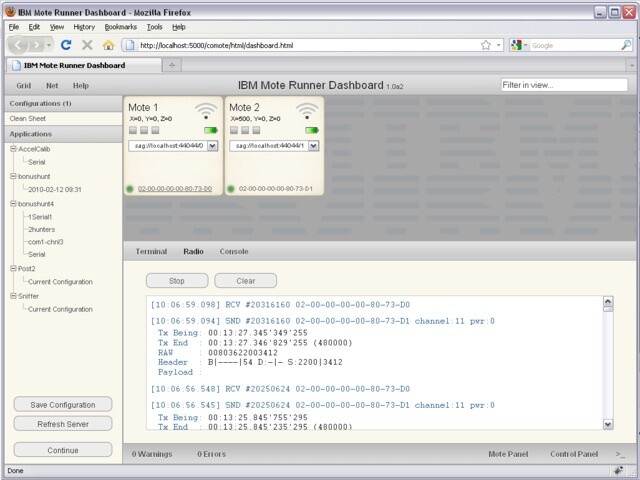640x480 pixels.
Task: Open the Firefox Bookmarks menu
Action: (x=121, y=27)
